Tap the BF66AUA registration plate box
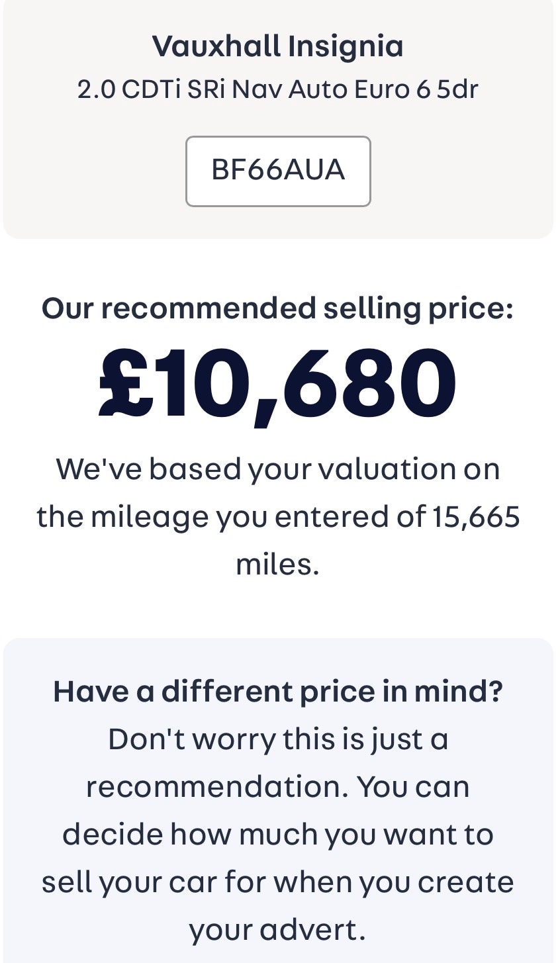This screenshot has width=560, height=963. (278, 171)
